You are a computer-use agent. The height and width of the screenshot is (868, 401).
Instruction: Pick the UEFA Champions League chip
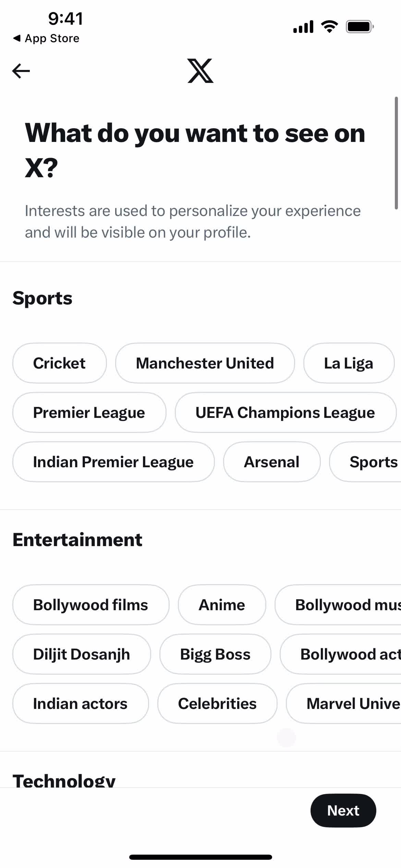click(x=285, y=412)
